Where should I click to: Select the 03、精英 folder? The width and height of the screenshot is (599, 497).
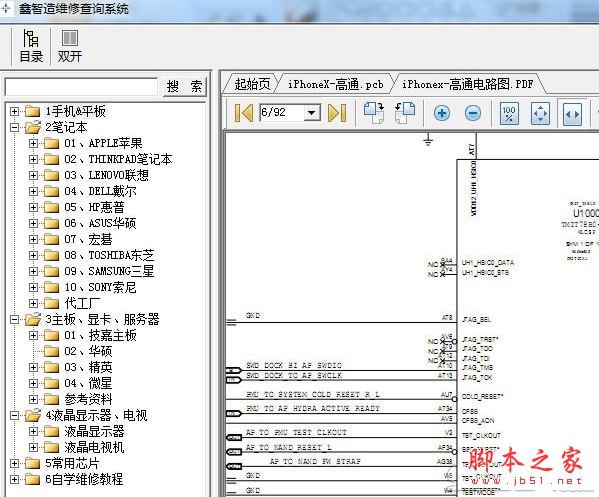point(88,367)
